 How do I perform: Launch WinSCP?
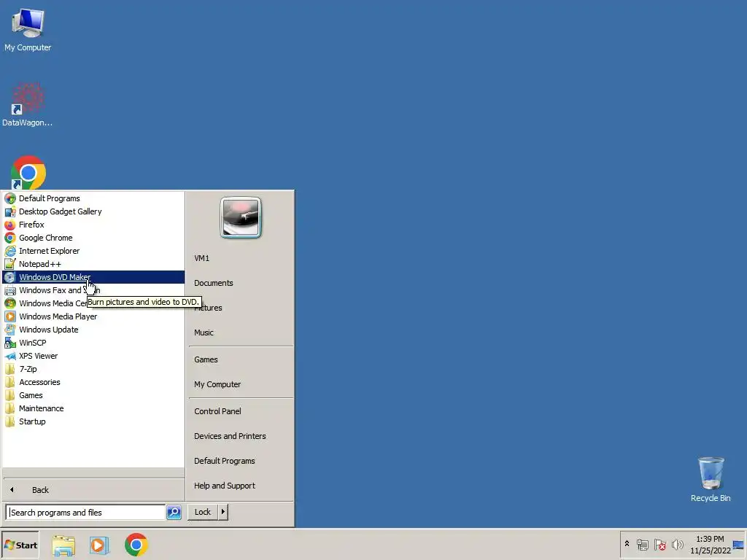[x=93, y=343]
